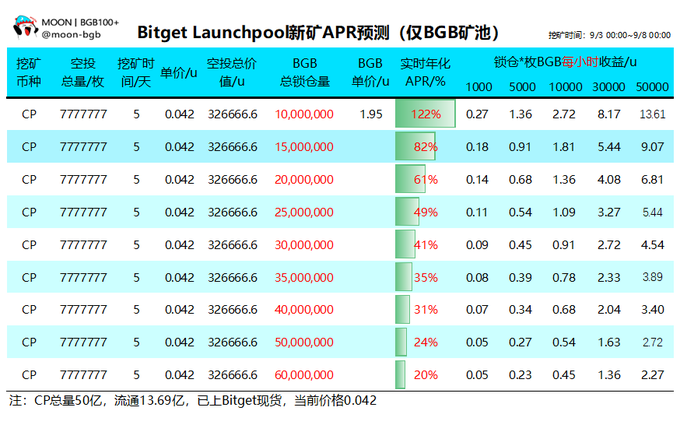Click the 24% APR cell
The height and width of the screenshot is (425, 680).
(x=425, y=342)
